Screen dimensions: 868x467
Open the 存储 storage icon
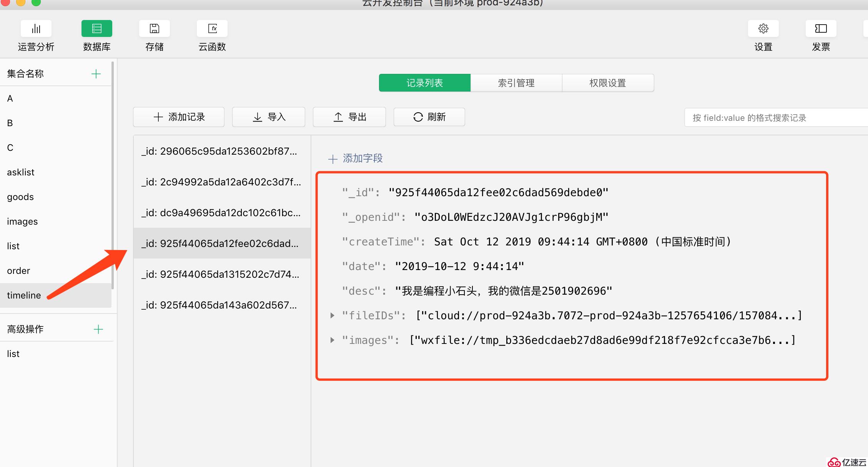pos(155,28)
